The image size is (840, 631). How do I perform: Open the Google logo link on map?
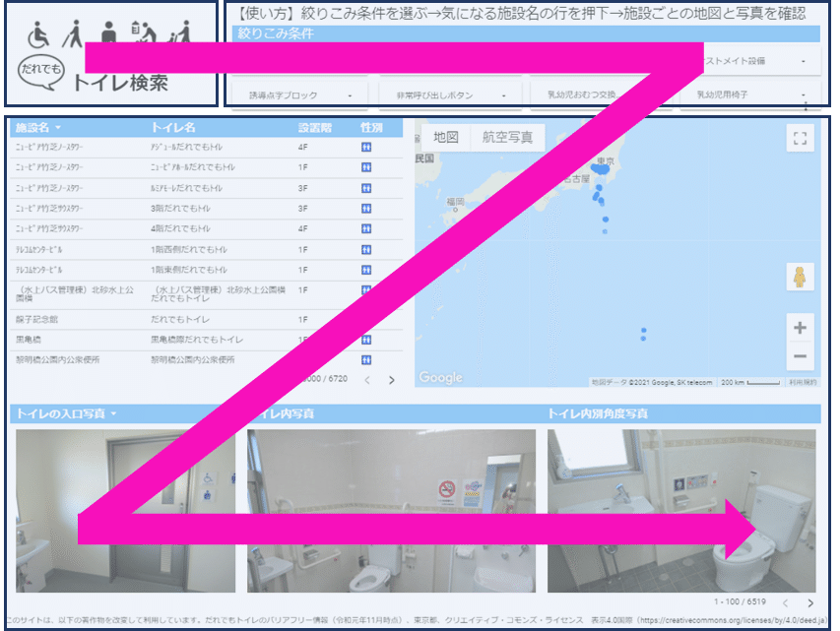click(441, 378)
